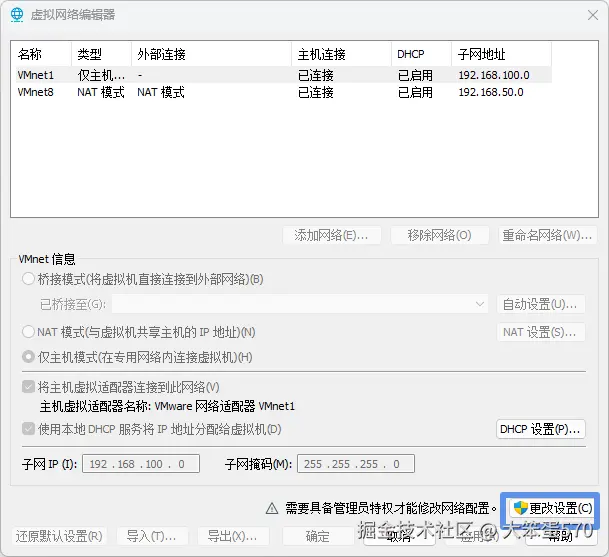
Task: Click VMnet8 DHCP 已启用 cell
Action: click(x=416, y=92)
